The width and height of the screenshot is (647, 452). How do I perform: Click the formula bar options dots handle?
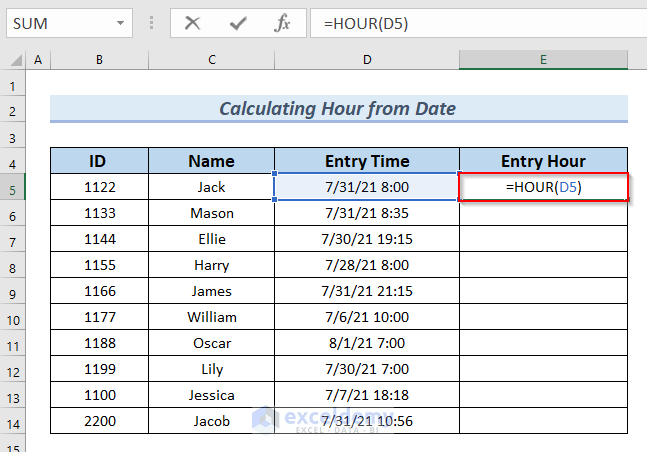pos(151,23)
